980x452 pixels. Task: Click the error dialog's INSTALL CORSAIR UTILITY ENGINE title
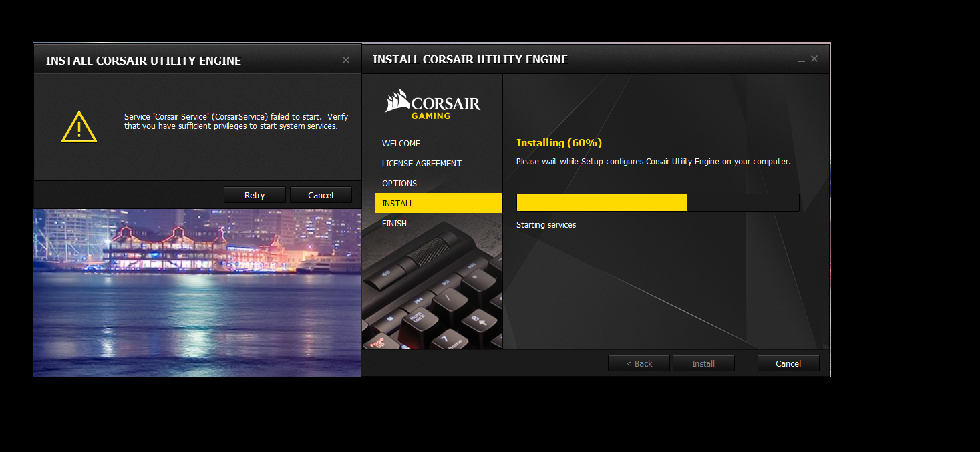pyautogui.click(x=144, y=61)
